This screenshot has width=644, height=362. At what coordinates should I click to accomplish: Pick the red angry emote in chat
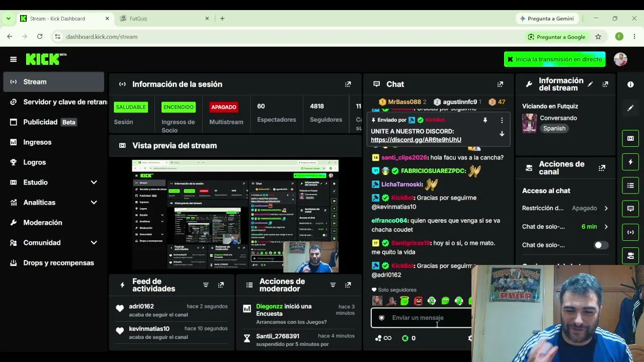(418, 301)
